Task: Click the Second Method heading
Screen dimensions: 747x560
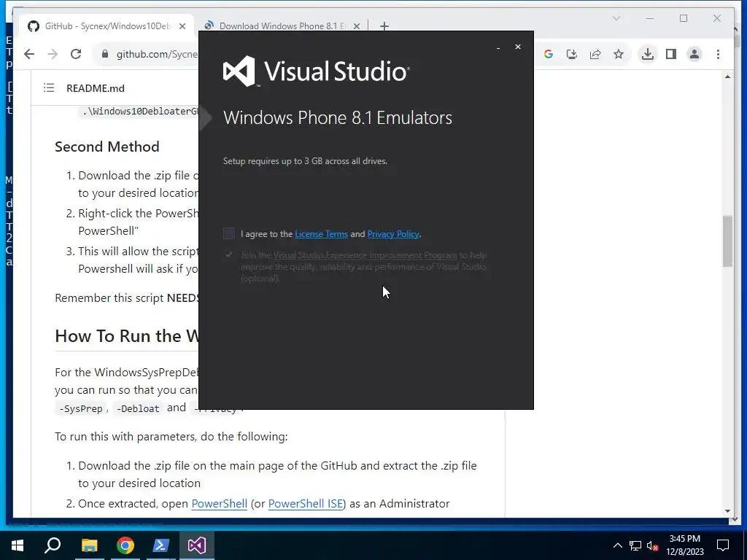Action: pos(107,147)
